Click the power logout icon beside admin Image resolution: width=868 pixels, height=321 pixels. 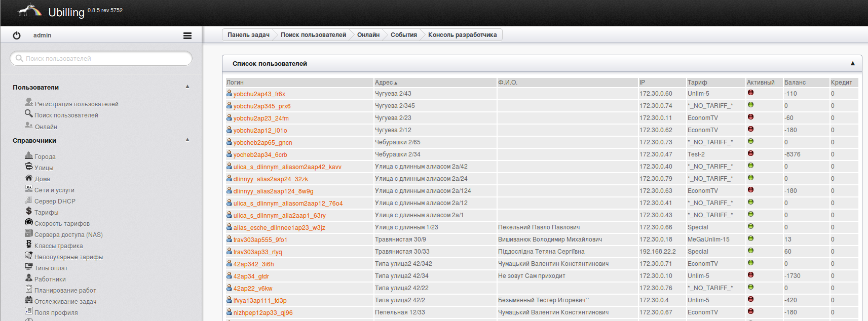(17, 35)
